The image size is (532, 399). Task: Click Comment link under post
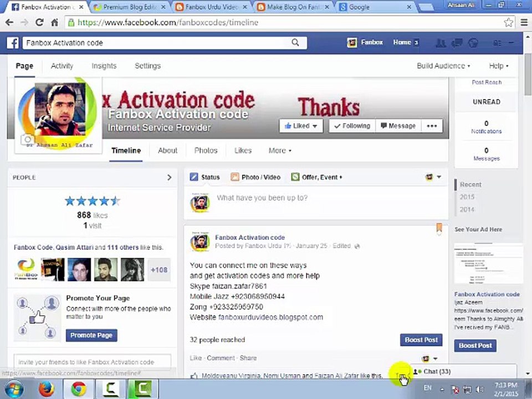tap(221, 358)
